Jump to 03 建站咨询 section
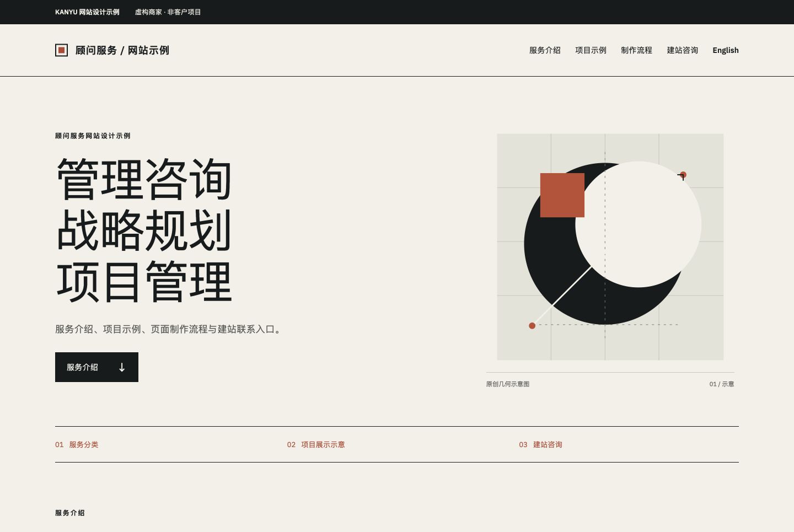Image resolution: width=794 pixels, height=532 pixels. click(540, 444)
